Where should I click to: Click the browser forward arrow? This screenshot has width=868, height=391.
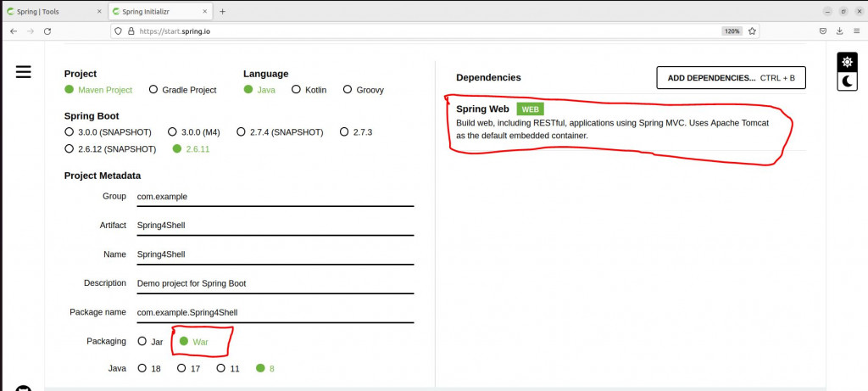[x=31, y=31]
